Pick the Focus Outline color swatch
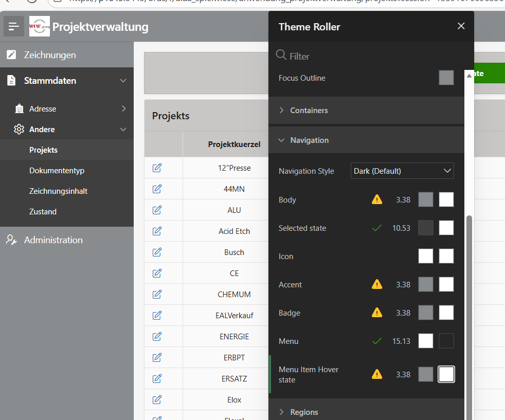 click(446, 78)
